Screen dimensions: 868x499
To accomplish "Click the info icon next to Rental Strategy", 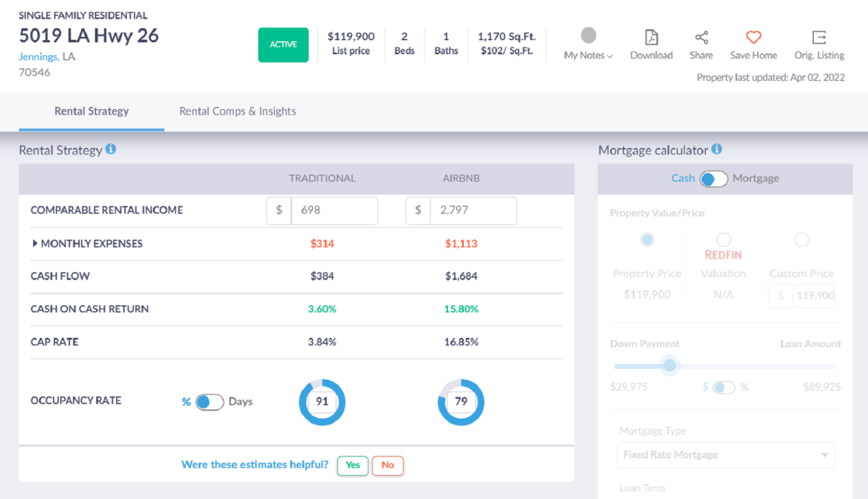I will coord(111,149).
